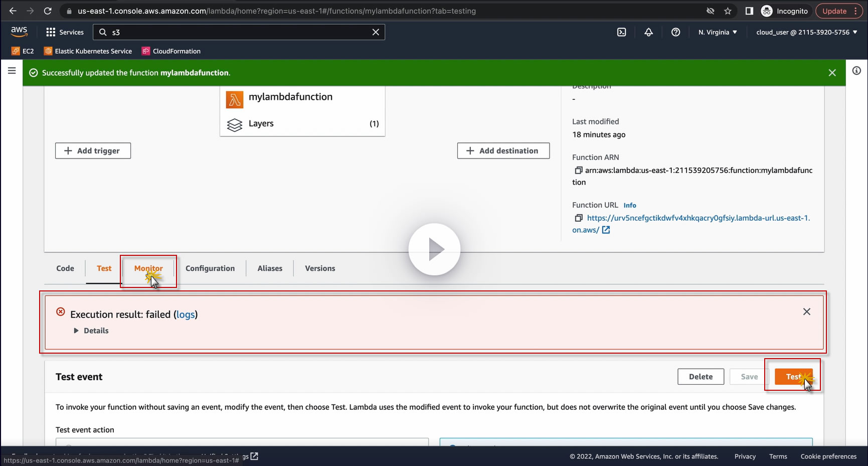This screenshot has height=466, width=868.
Task: Select the mylambdafunction name in the overview
Action: tap(290, 97)
